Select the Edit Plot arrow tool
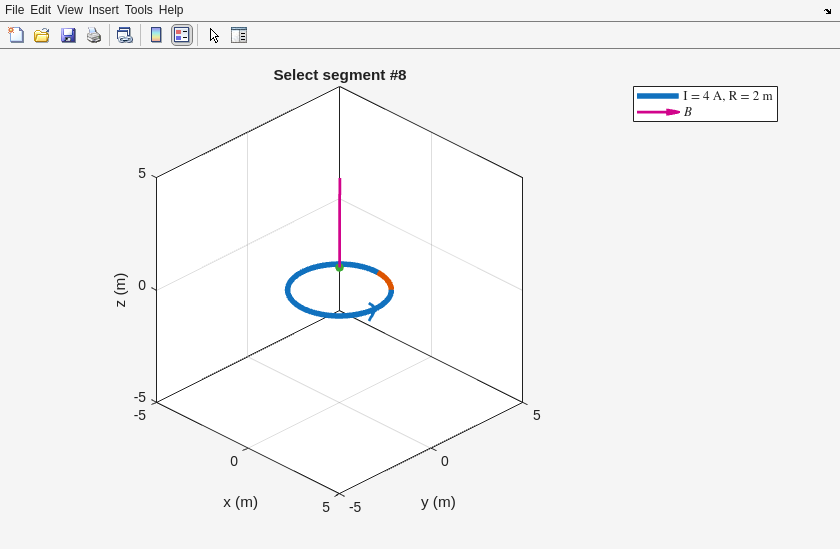 214,35
